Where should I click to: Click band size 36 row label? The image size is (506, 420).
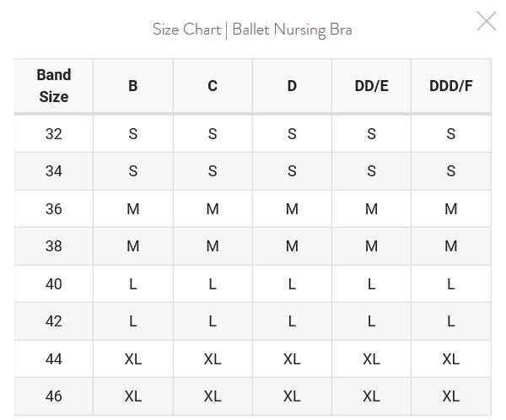[53, 208]
